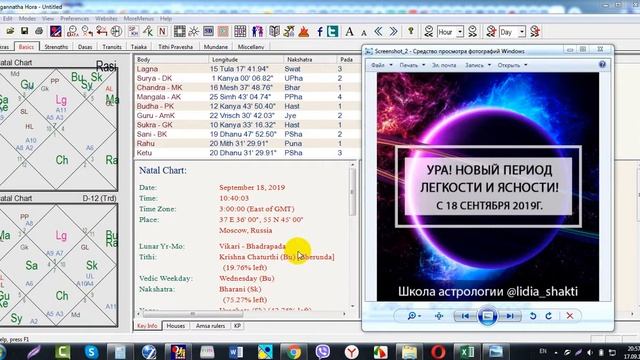The height and width of the screenshot is (360, 640).
Task: Open the Hour unit dropdown
Action: click(x=460, y=32)
